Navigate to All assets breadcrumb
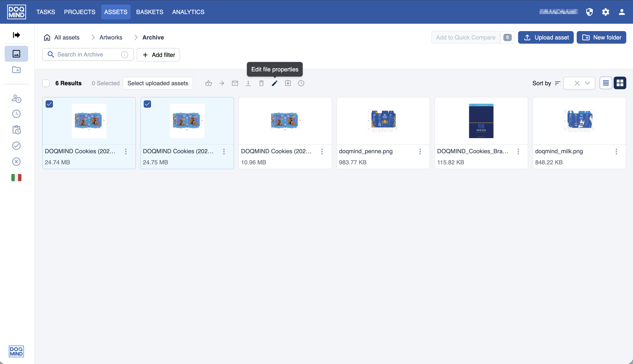Viewport: 633px width, 364px height. click(67, 37)
